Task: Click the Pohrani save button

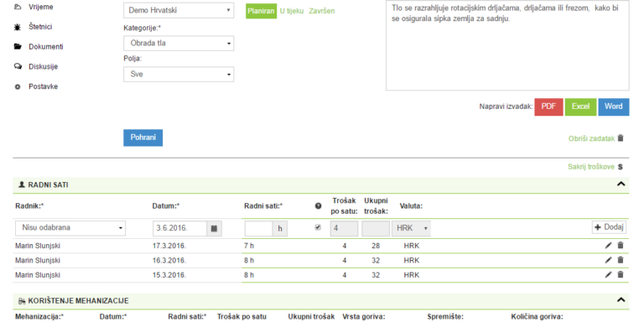Action: [143, 138]
